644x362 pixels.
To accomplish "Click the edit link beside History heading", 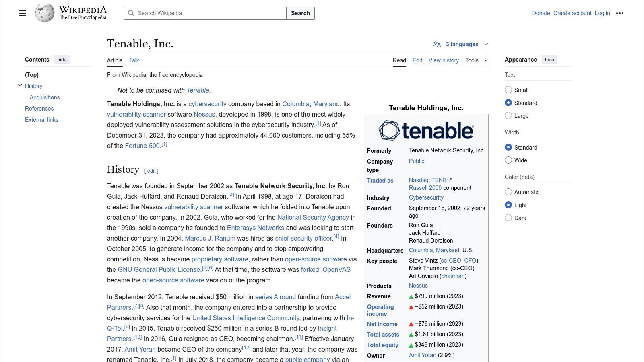I will [151, 171].
